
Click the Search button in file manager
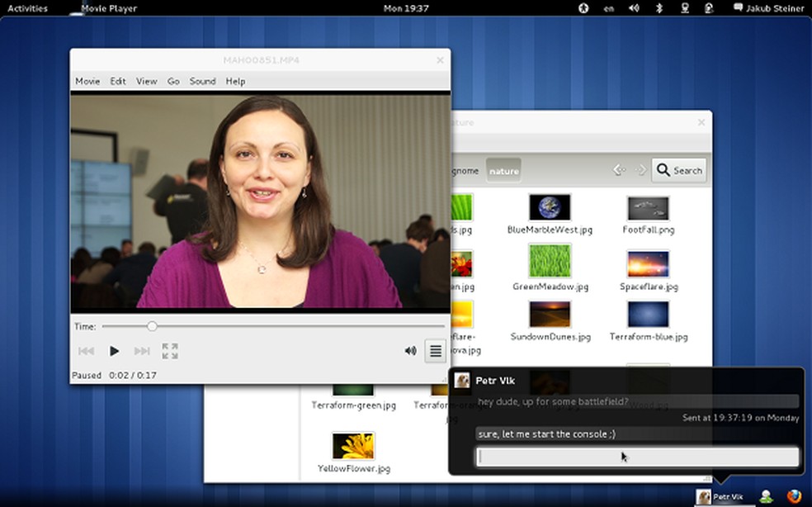click(678, 170)
